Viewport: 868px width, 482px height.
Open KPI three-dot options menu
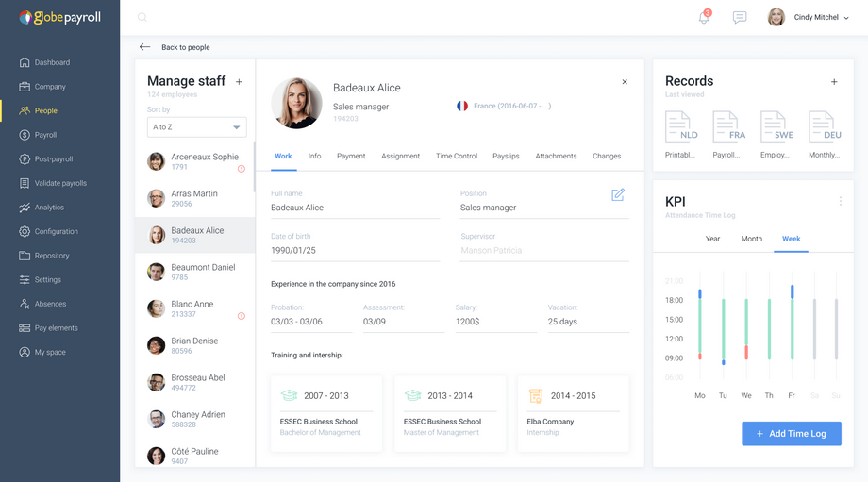pos(841,201)
